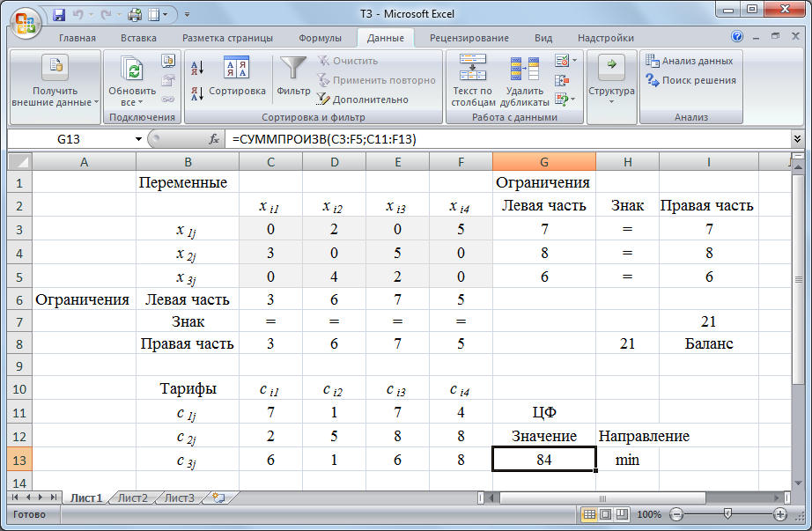
Task: Switch to Normal view button
Action: pyautogui.click(x=589, y=514)
